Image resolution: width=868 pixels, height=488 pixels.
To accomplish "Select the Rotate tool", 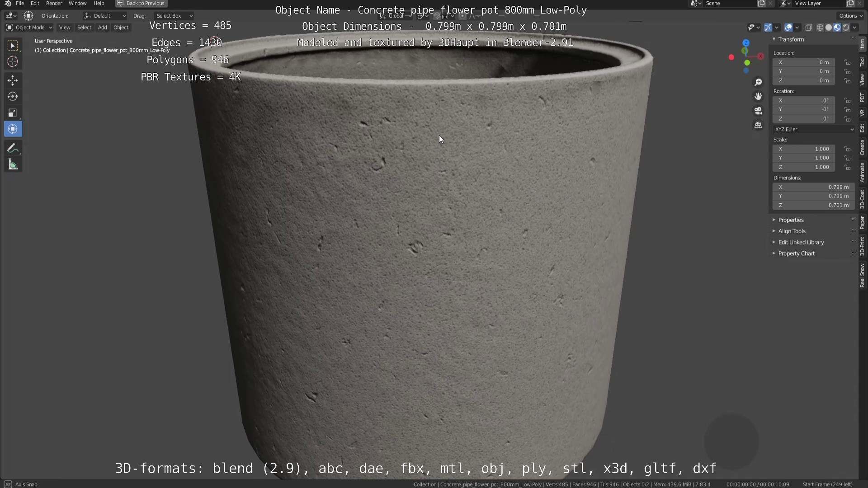I will 13,97.
